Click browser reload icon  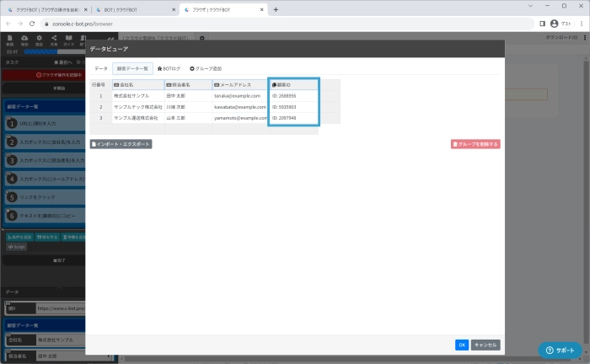click(32, 24)
